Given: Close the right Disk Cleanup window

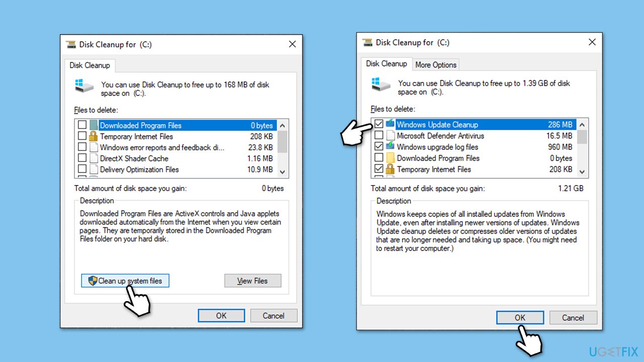Looking at the screenshot, I should 592,42.
